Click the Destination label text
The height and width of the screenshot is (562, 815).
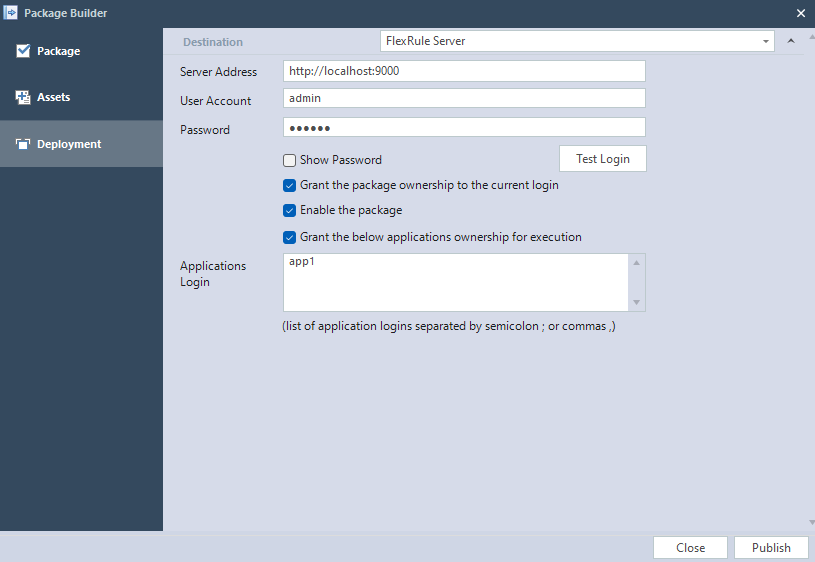[213, 42]
